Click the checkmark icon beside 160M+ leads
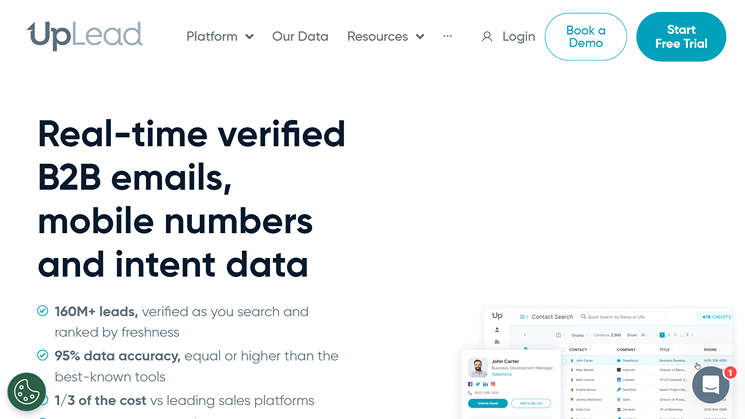745x419 pixels. tap(43, 311)
